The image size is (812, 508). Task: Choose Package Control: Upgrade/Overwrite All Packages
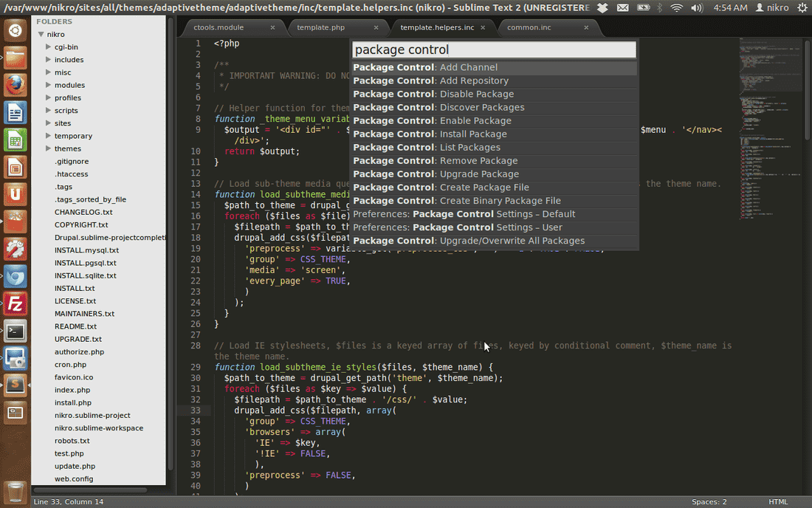coord(494,241)
